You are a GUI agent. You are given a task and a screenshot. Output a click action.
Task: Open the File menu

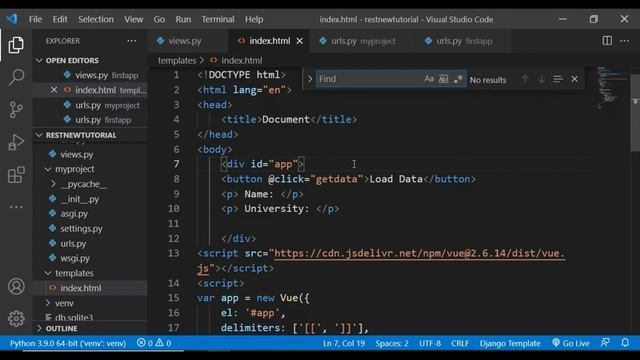[36, 19]
